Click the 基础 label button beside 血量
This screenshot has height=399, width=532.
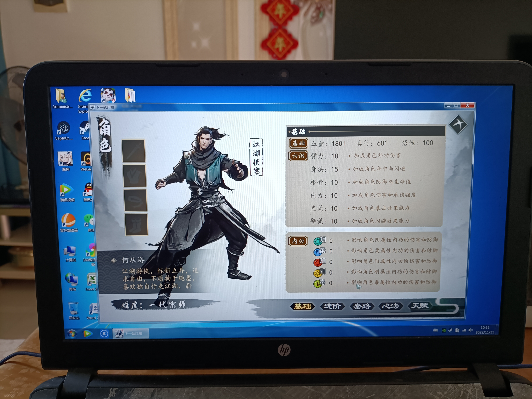click(298, 143)
